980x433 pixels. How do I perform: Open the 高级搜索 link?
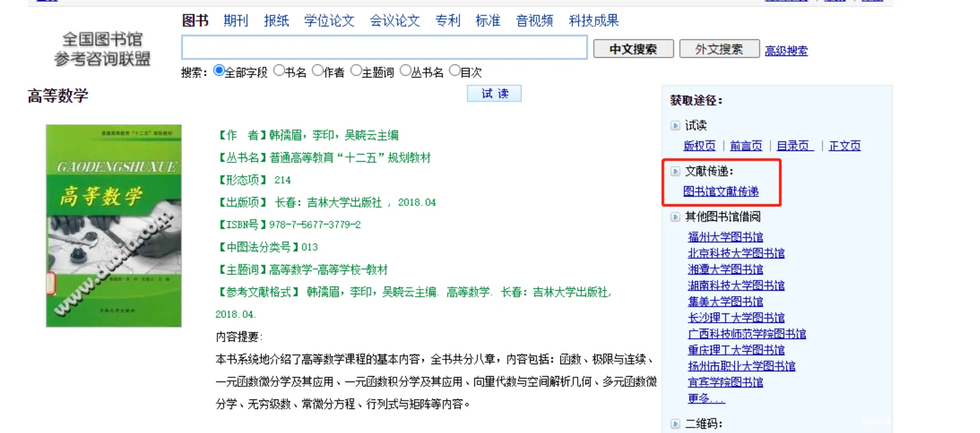[786, 51]
